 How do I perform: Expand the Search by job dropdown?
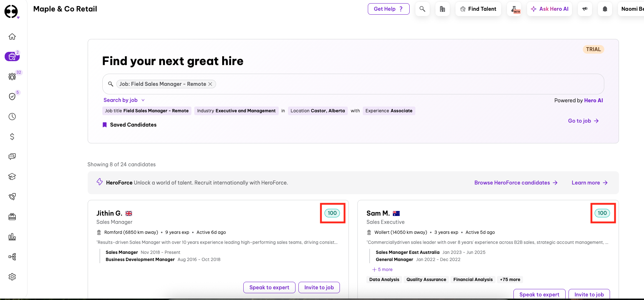[x=124, y=100]
